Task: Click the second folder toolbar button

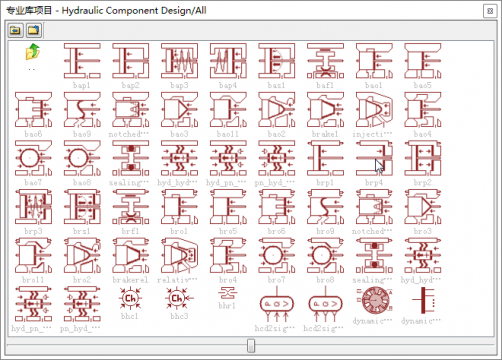Action: point(33,31)
